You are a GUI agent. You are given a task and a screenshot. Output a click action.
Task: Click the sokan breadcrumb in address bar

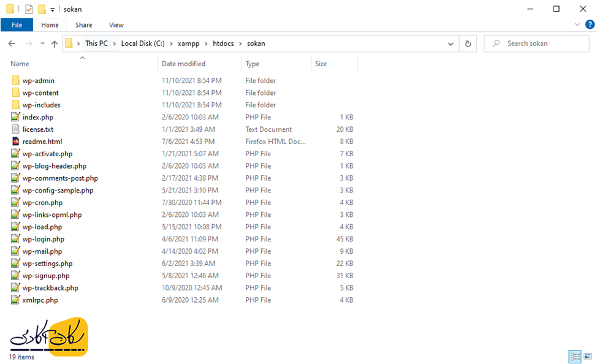(x=256, y=44)
